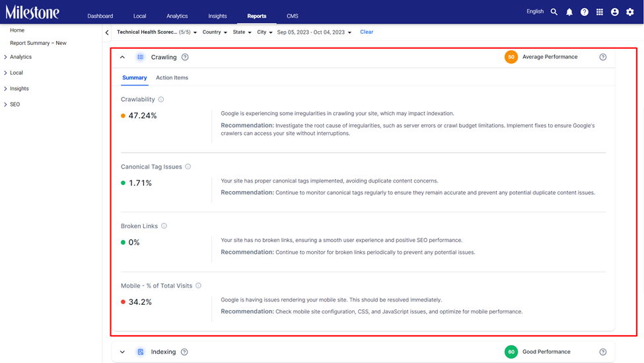Open help icon next to Crawling title
The height and width of the screenshot is (363, 644).
click(185, 57)
